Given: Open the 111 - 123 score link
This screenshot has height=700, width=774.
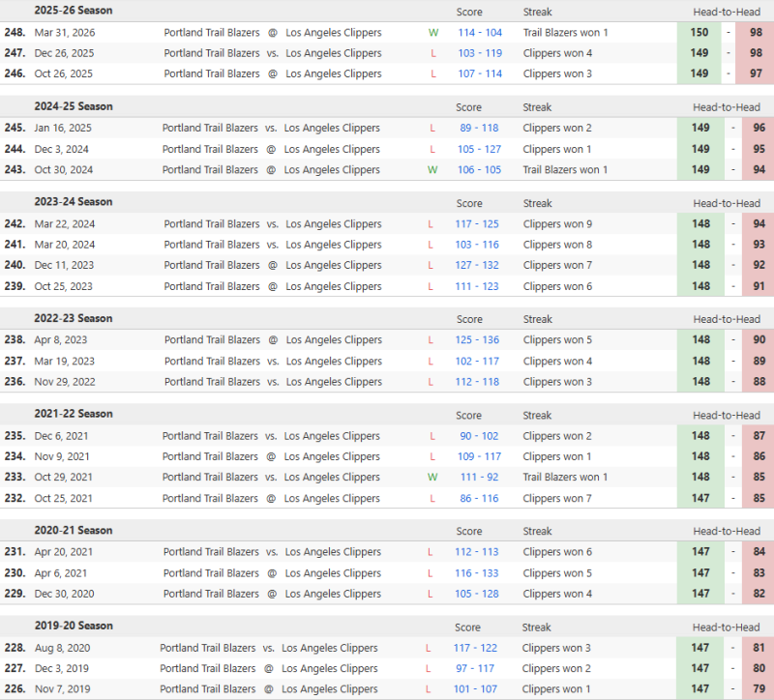Looking at the screenshot, I should (x=477, y=286).
